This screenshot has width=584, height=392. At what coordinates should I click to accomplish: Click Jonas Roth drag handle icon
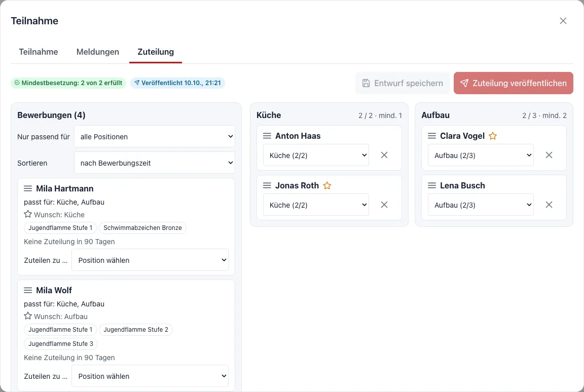pos(267,185)
